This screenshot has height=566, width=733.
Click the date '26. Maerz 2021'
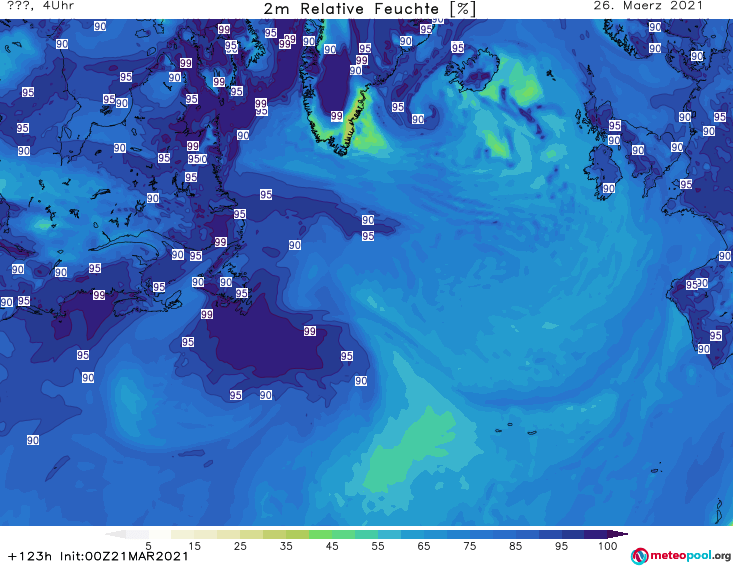[x=648, y=6]
